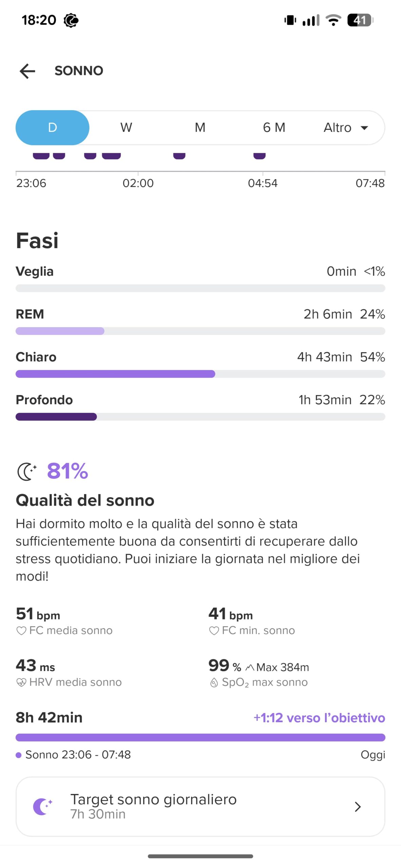Tap the Chiaro sleep phase progress bar
401x868 pixels.
(x=200, y=374)
